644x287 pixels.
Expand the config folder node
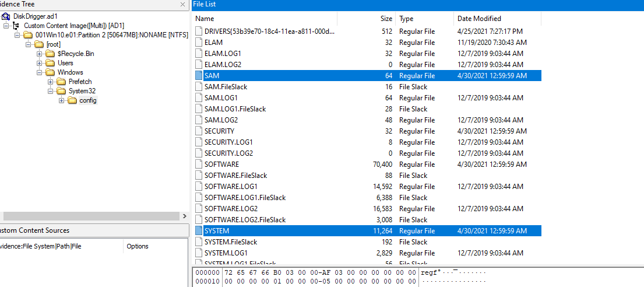click(x=62, y=100)
